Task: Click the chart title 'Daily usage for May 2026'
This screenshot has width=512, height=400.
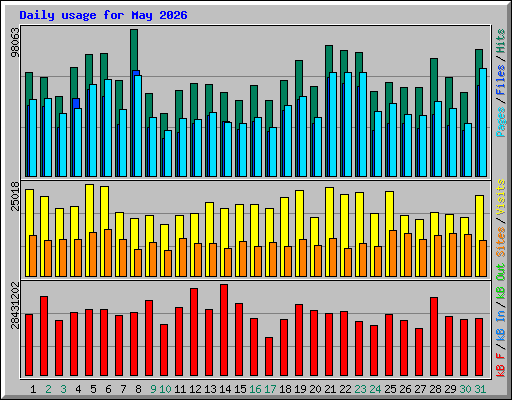Action: 103,15
